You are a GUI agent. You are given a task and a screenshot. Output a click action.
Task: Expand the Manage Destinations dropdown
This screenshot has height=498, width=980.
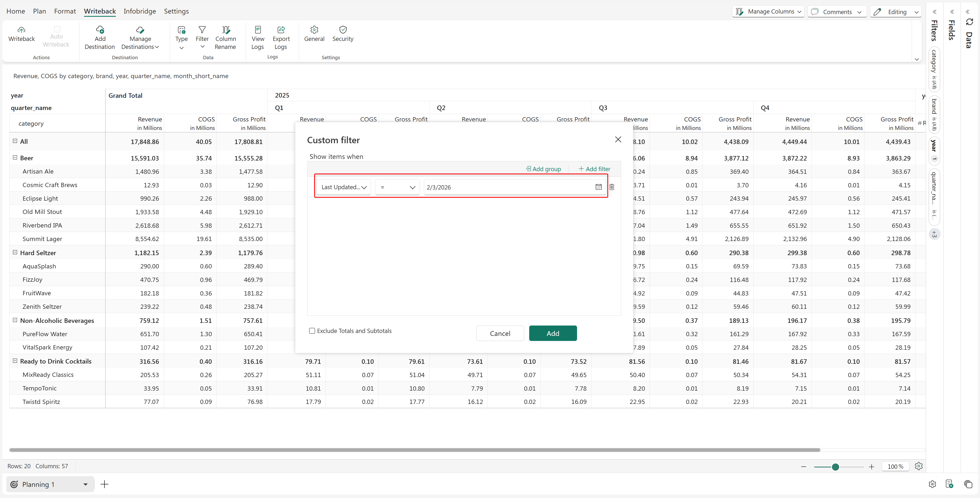pyautogui.click(x=140, y=43)
